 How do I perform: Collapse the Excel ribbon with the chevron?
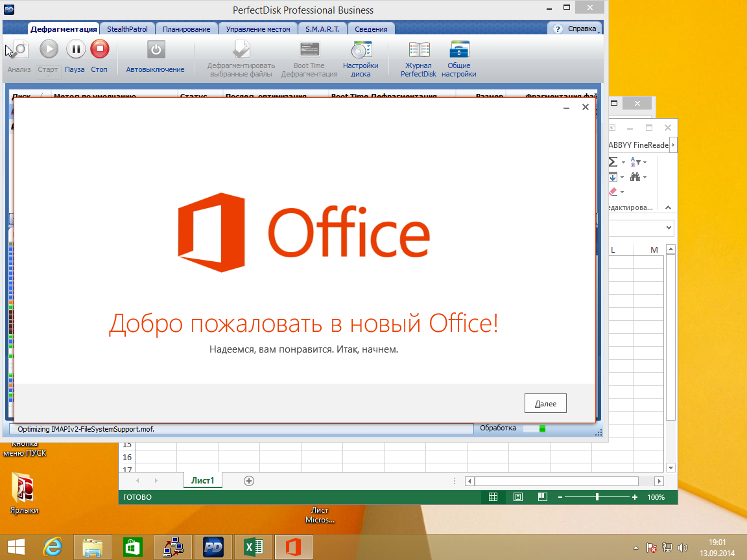(668, 207)
